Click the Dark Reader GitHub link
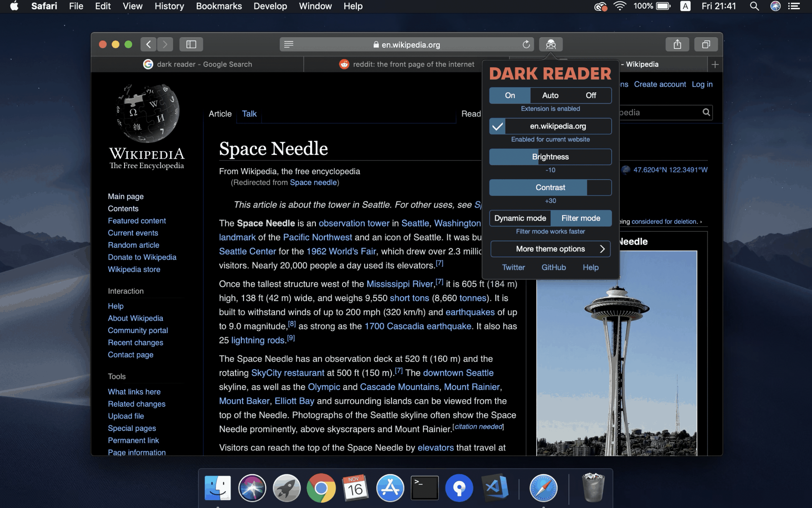 (x=553, y=267)
